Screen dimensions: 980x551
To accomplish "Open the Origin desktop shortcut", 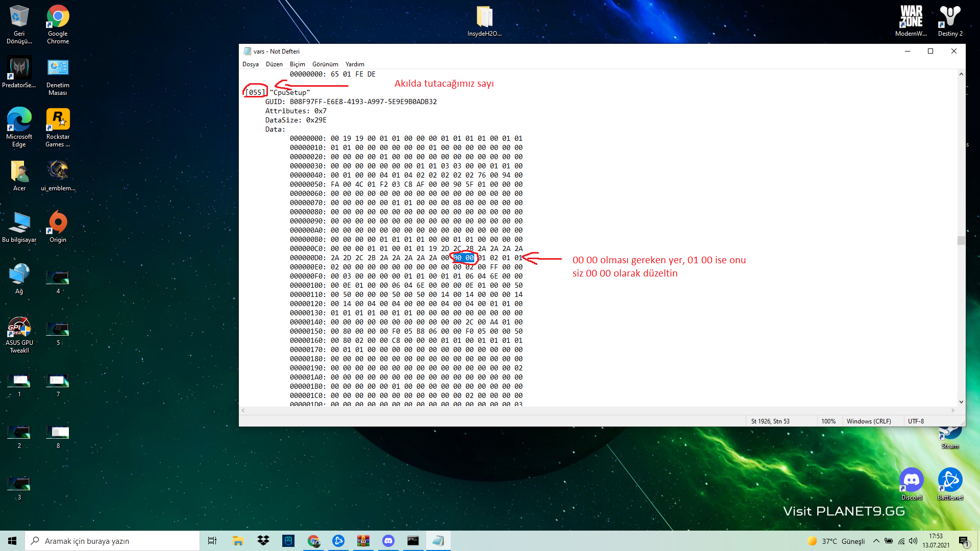I will (x=58, y=223).
